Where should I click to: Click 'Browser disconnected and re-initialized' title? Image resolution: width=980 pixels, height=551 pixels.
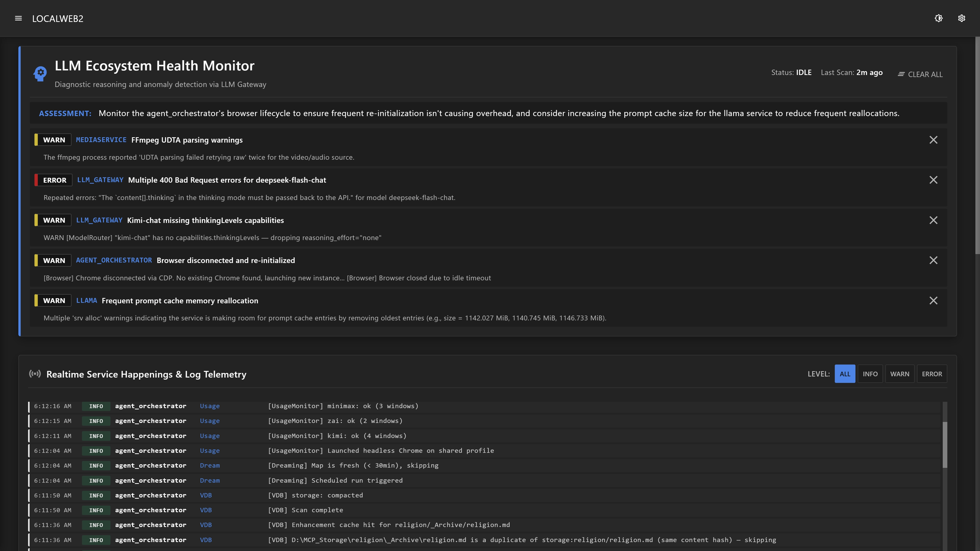point(226,260)
